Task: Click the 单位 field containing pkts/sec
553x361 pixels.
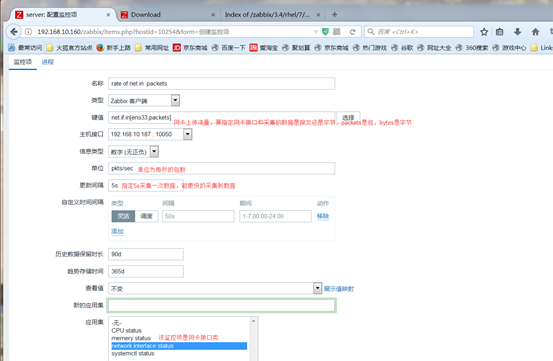Action: click(221, 169)
